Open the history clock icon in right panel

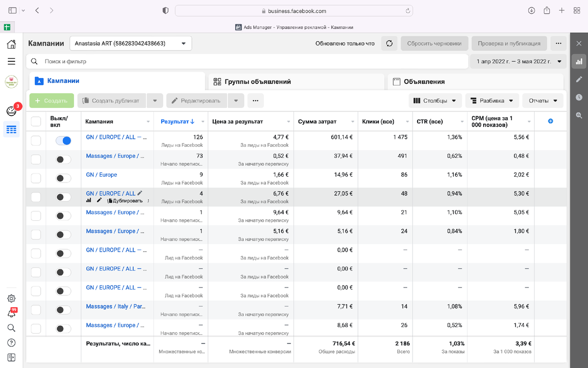579,97
